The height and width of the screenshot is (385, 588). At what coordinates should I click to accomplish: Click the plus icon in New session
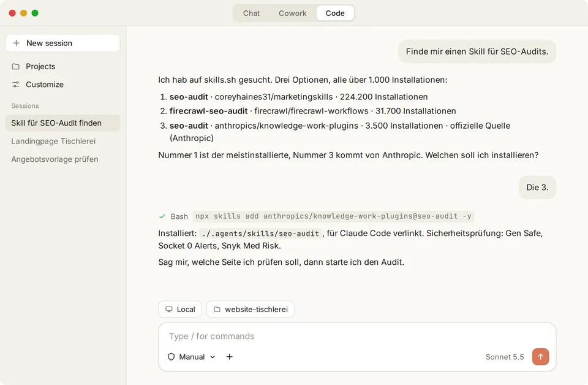pos(16,43)
